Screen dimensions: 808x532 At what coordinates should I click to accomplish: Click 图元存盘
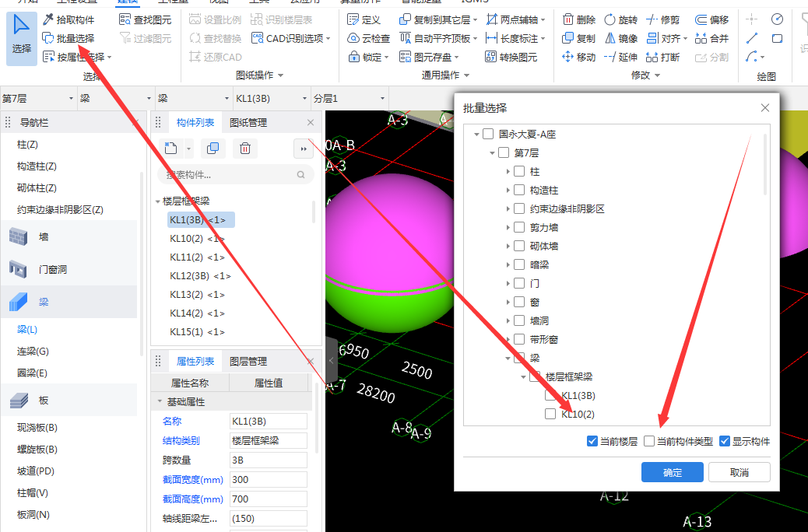[x=429, y=57]
